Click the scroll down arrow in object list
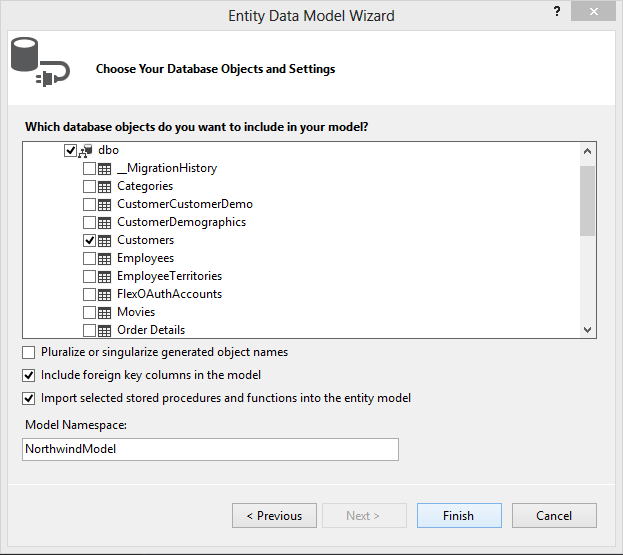The width and height of the screenshot is (623, 555). 587,329
